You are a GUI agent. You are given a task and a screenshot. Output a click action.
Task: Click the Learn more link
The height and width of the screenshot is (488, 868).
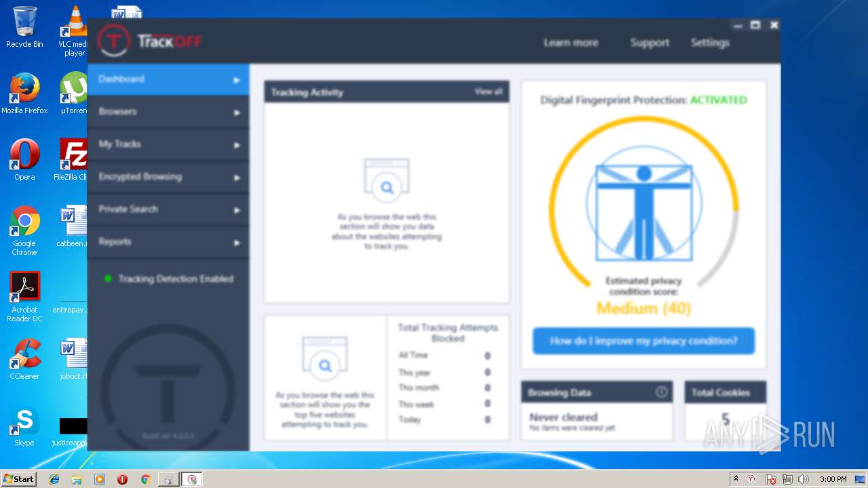(x=571, y=43)
